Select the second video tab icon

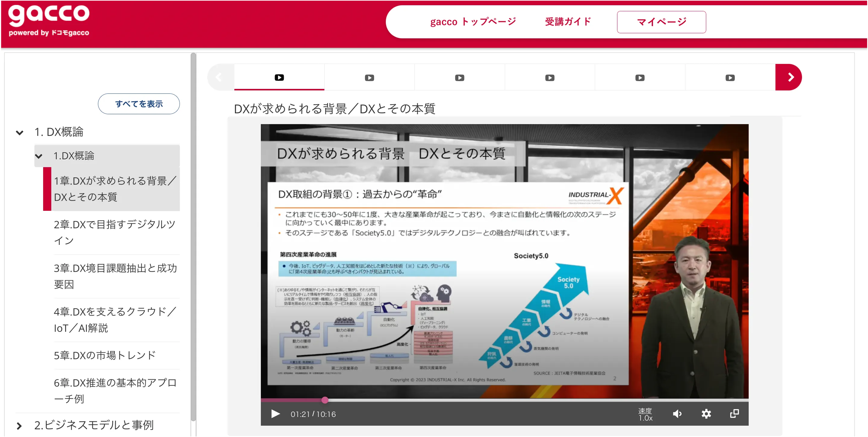coord(369,78)
